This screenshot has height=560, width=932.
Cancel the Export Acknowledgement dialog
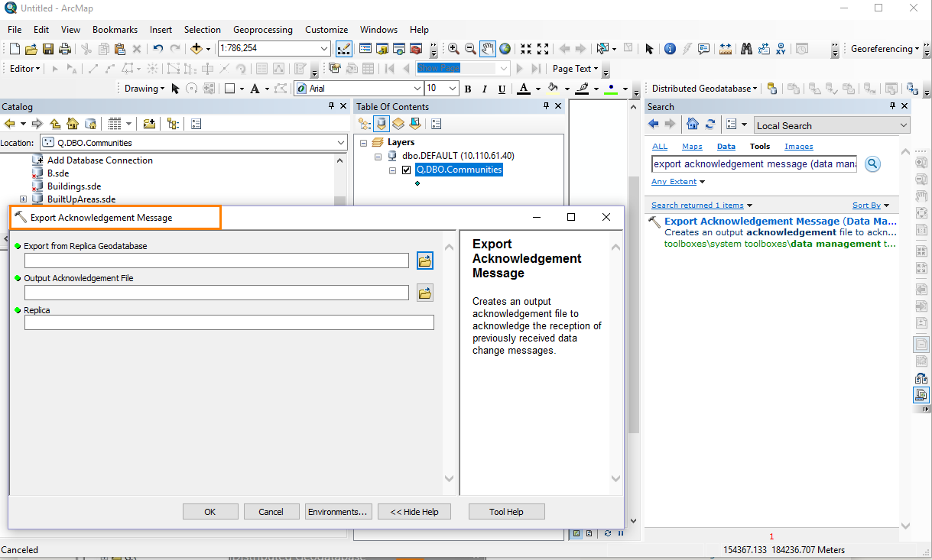(x=271, y=512)
